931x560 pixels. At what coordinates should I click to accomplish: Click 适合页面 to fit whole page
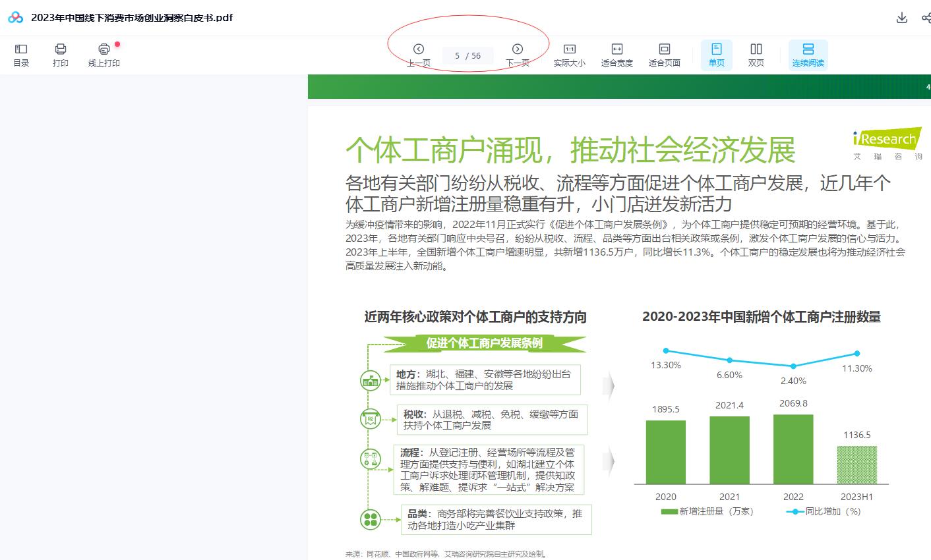coord(664,55)
